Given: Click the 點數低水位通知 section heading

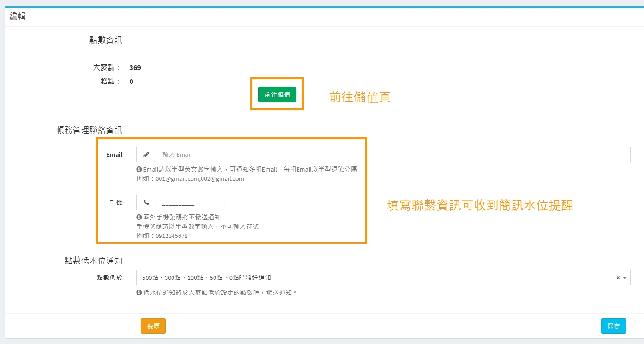Looking at the screenshot, I should point(93,261).
